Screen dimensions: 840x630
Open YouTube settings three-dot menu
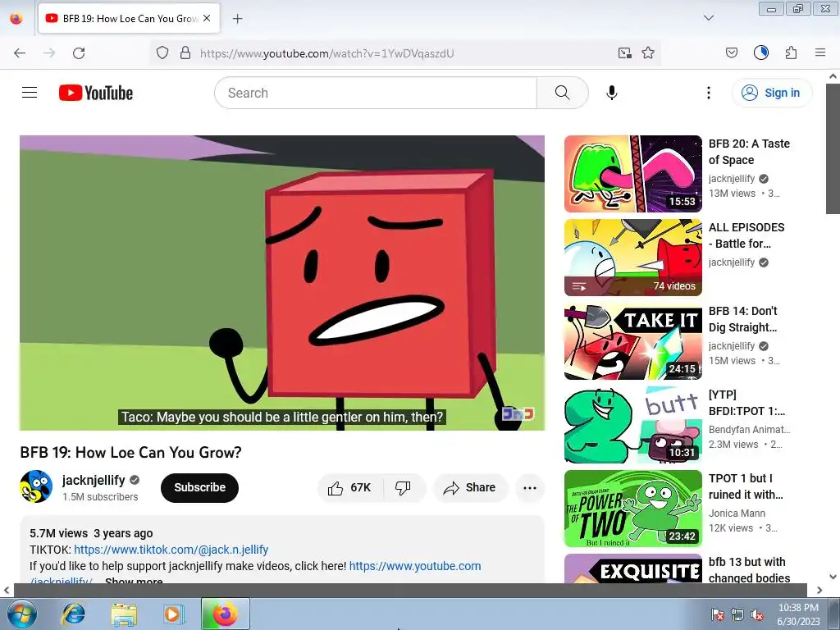point(708,93)
